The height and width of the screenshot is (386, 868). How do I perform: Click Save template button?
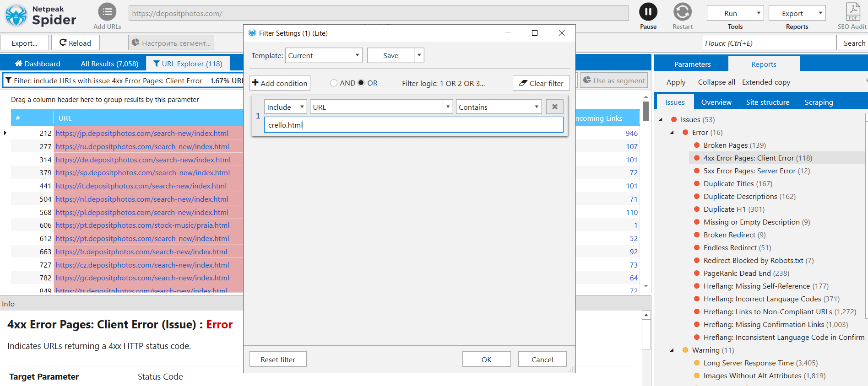tap(391, 55)
